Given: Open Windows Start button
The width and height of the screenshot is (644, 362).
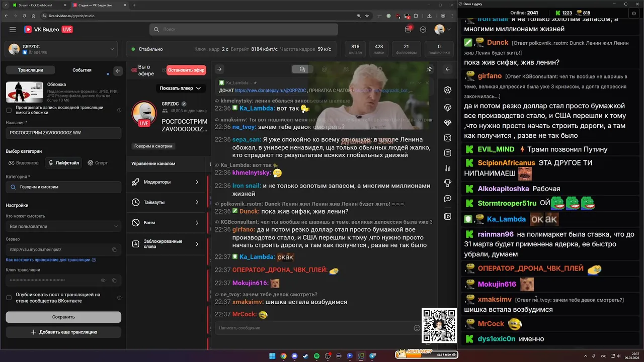Looking at the screenshot, I should click(272, 356).
